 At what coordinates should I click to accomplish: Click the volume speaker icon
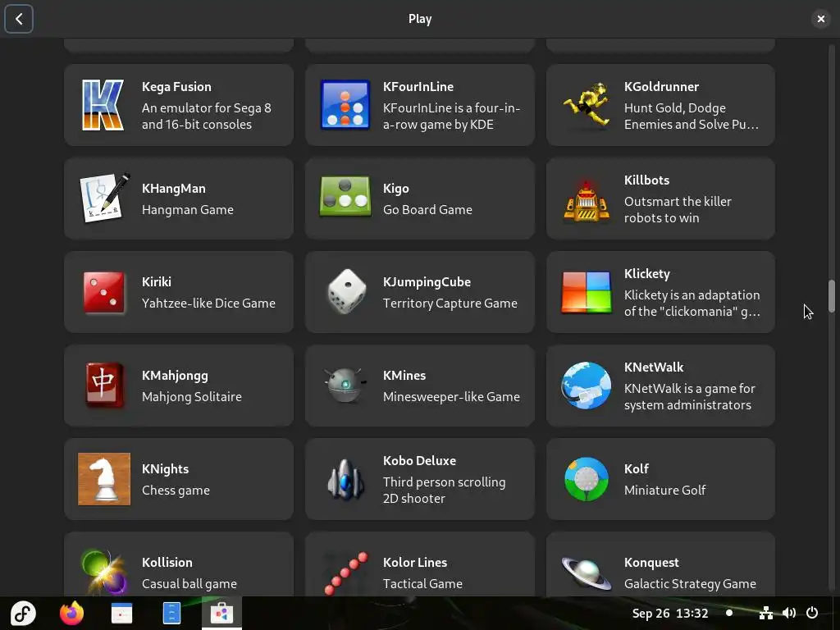click(x=788, y=613)
